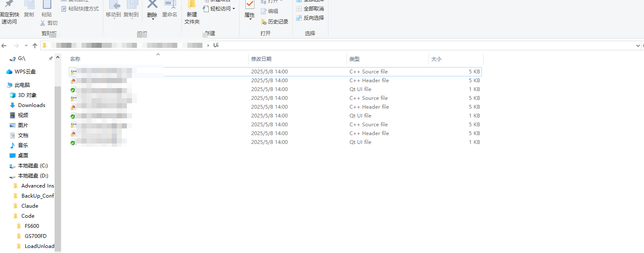This screenshot has width=644, height=253.
Task: Select 本地磁盘 (C:) drive
Action: pyautogui.click(x=29, y=166)
